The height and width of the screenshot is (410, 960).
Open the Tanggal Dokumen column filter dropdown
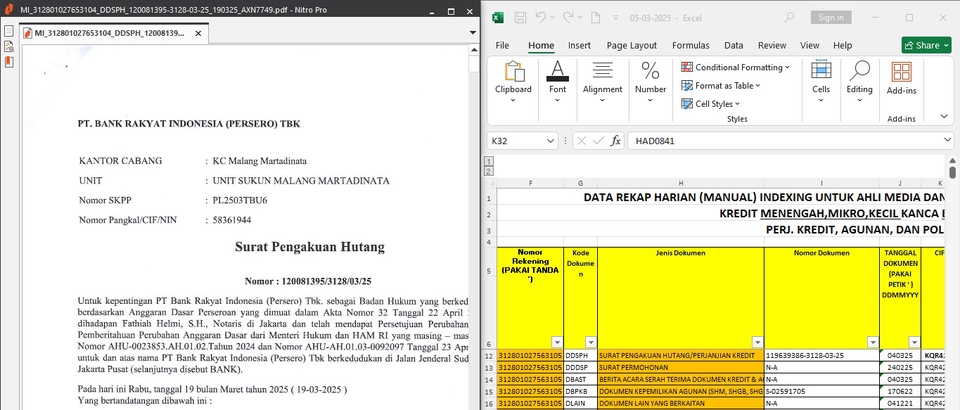[914, 342]
